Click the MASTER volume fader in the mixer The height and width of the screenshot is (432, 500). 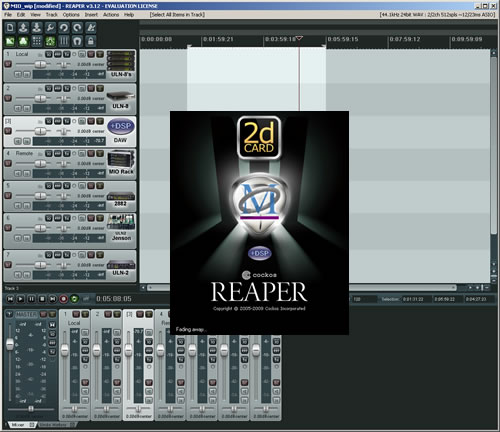click(x=10, y=344)
